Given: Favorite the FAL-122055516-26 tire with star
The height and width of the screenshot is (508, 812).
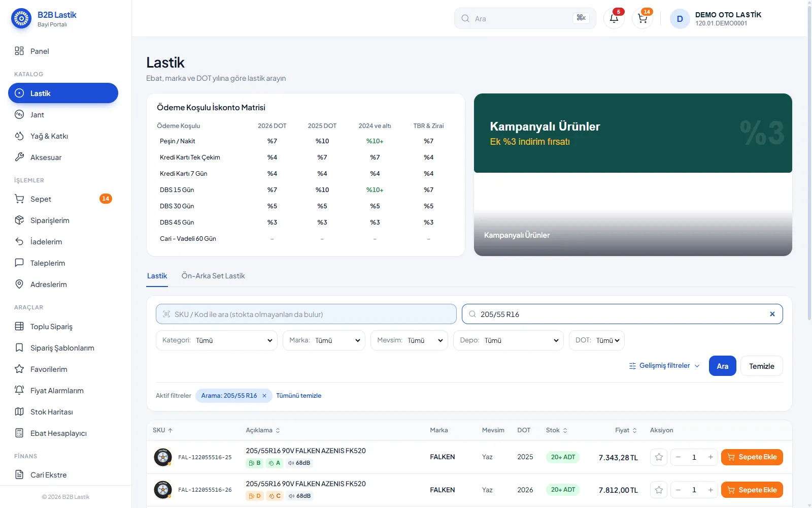Looking at the screenshot, I should [x=659, y=490].
